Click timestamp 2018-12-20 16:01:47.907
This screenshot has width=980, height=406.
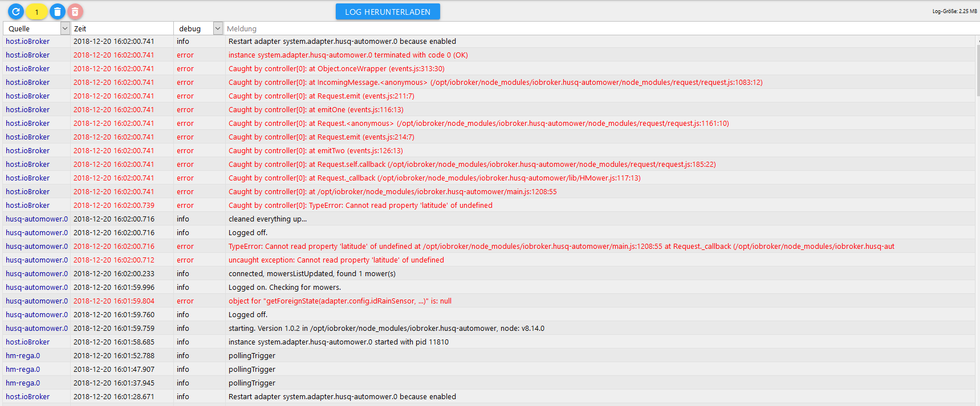[114, 370]
